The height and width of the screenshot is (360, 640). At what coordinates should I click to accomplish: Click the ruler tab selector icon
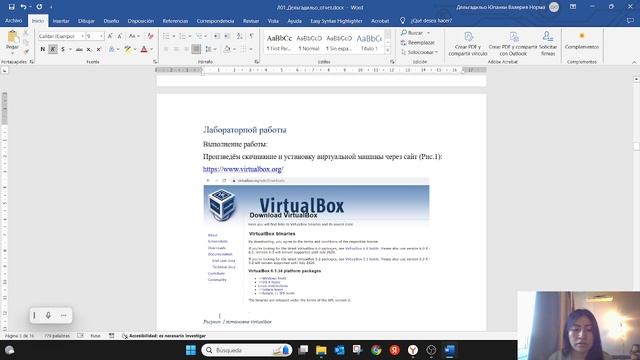click(4, 71)
